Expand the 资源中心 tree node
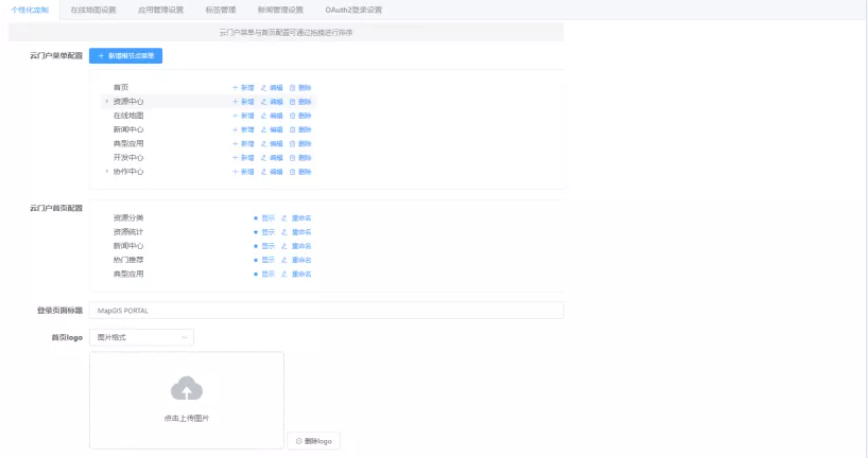 [106, 102]
